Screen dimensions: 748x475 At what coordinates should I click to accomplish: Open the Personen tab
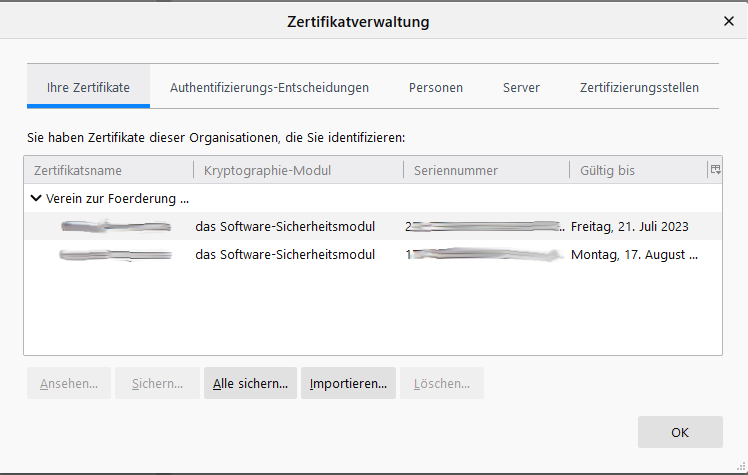point(435,88)
